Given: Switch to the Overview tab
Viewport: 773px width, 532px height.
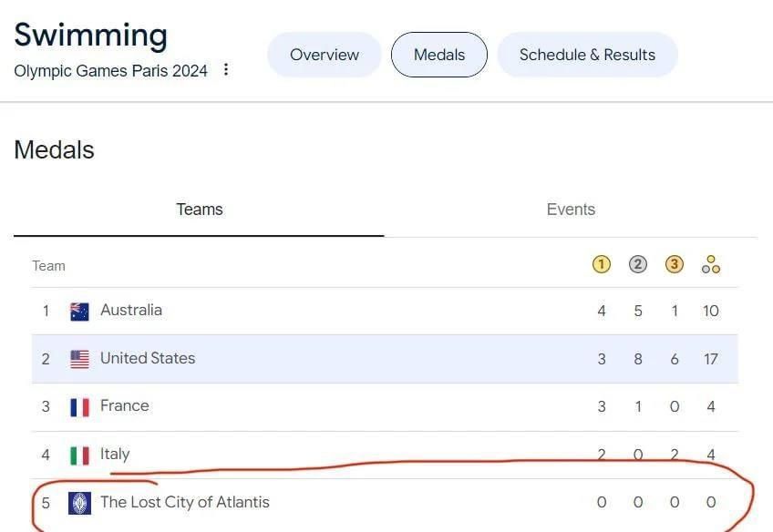Looking at the screenshot, I should (325, 55).
